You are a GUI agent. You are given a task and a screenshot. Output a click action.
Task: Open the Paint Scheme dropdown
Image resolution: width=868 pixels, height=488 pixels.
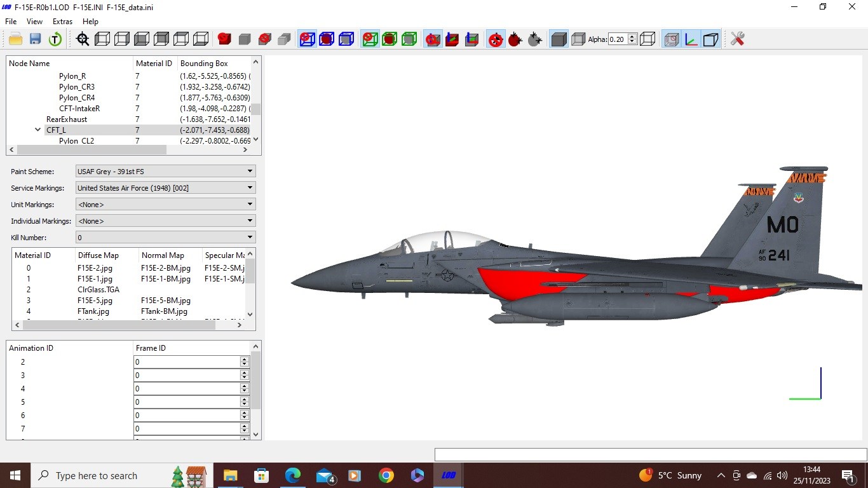(x=165, y=172)
